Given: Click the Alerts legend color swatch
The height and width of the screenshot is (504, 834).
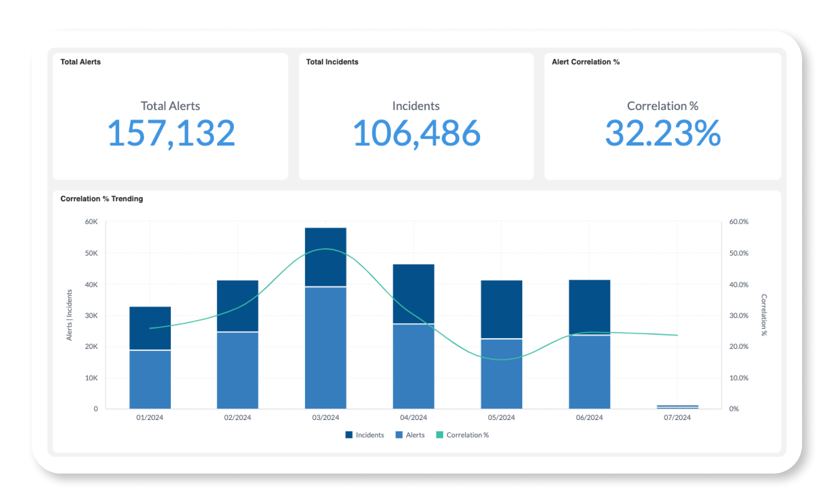Looking at the screenshot, I should point(399,435).
